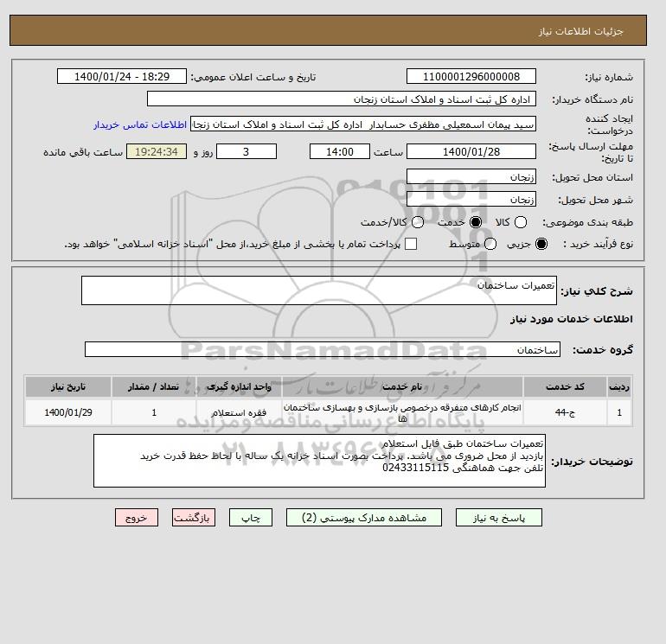Screen dimensions: 666x644
Task: Select the متوسط purchase type radio
Action: pos(490,244)
